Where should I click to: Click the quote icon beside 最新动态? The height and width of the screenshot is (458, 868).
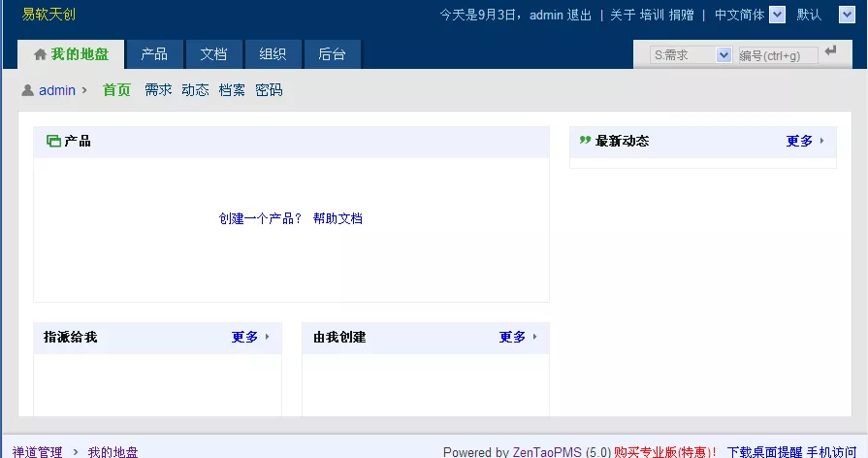click(585, 140)
